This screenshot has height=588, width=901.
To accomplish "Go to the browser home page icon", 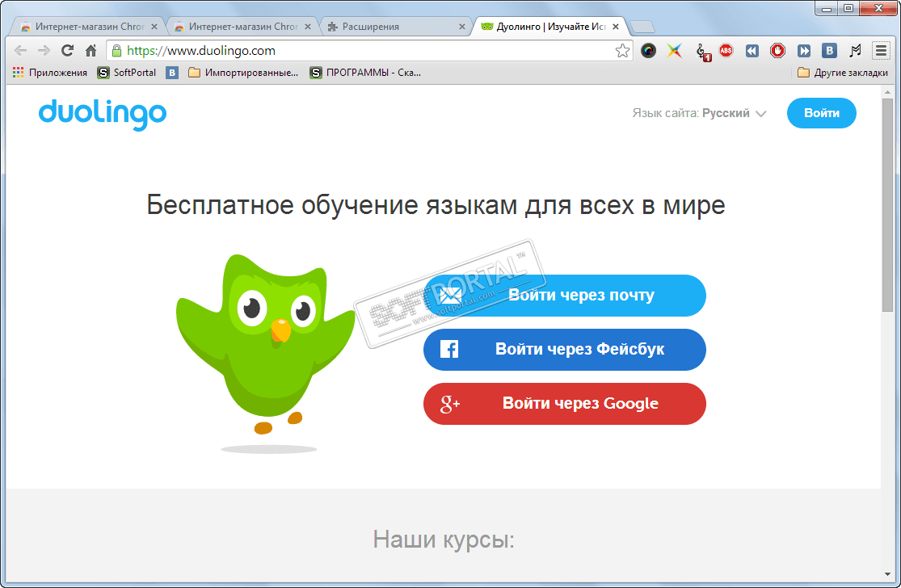I will click(x=91, y=51).
